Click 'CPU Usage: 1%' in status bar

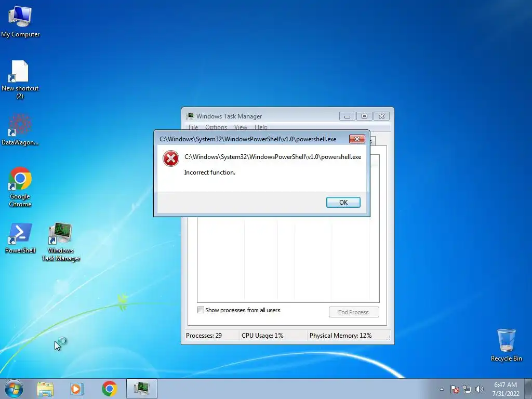click(262, 336)
